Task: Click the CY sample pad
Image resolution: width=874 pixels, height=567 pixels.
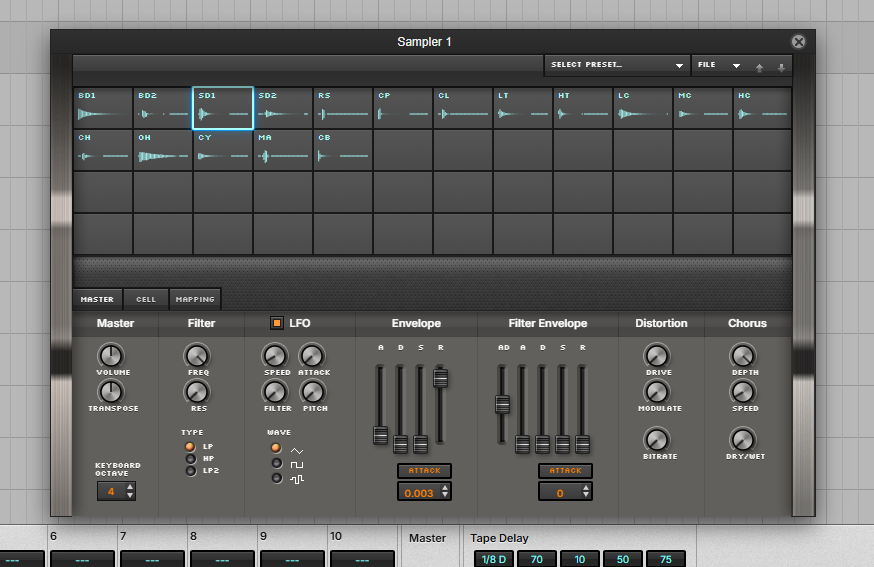Action: (x=223, y=150)
